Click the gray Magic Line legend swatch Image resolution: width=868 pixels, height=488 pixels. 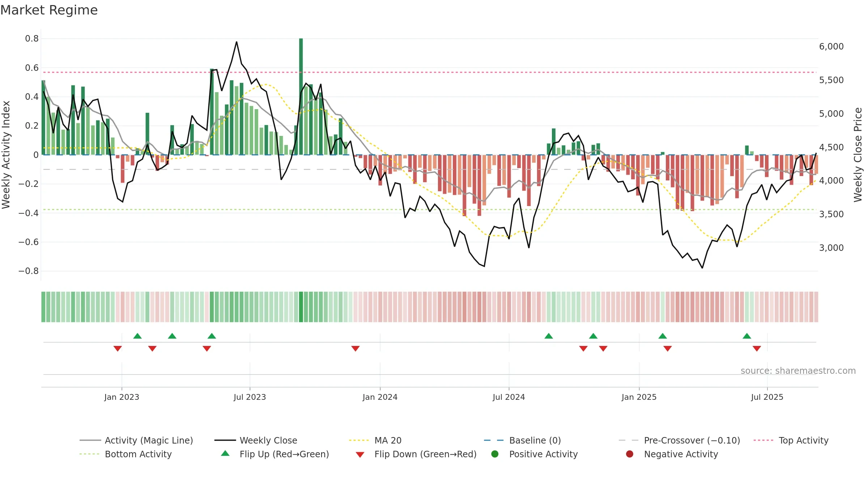[90, 440]
